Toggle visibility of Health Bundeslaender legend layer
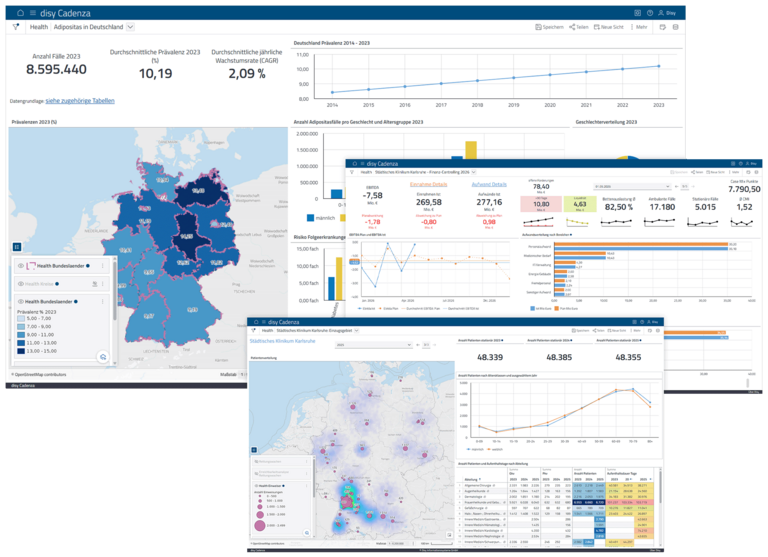This screenshot has height=557, width=768. point(21,301)
